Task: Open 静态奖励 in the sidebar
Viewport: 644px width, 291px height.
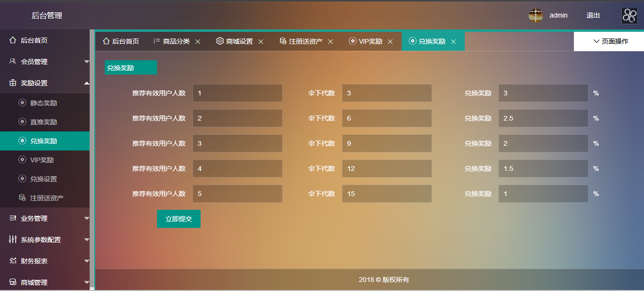Action: coord(44,103)
